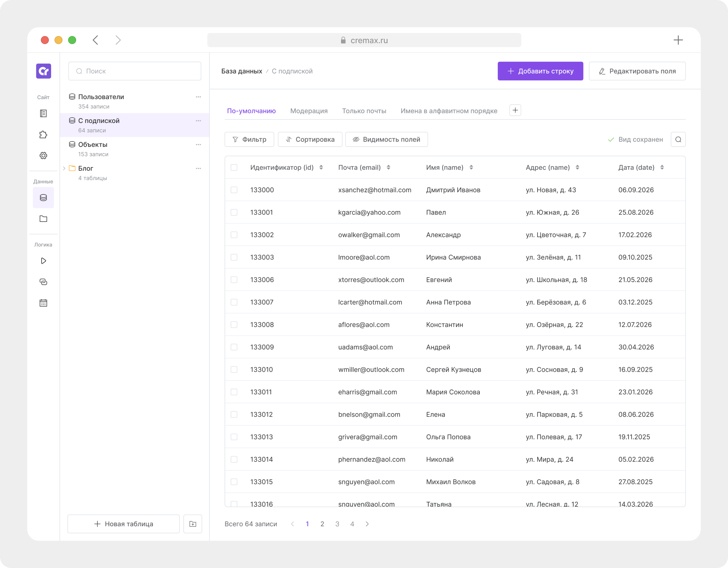Screen dimensions: 728x568
Task: Open more options for Пользователи table
Action: pos(198,97)
